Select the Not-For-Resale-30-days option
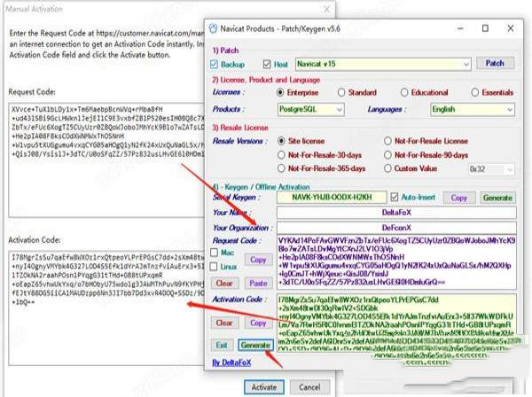The width and height of the screenshot is (532, 397). pos(281,155)
